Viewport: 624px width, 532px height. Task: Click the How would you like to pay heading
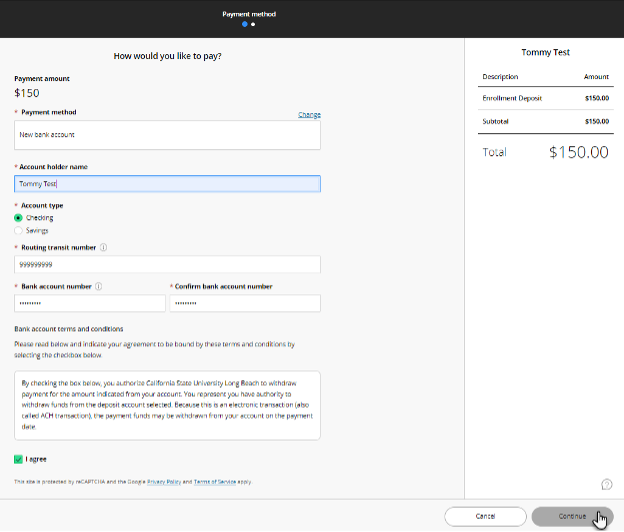coord(168,56)
